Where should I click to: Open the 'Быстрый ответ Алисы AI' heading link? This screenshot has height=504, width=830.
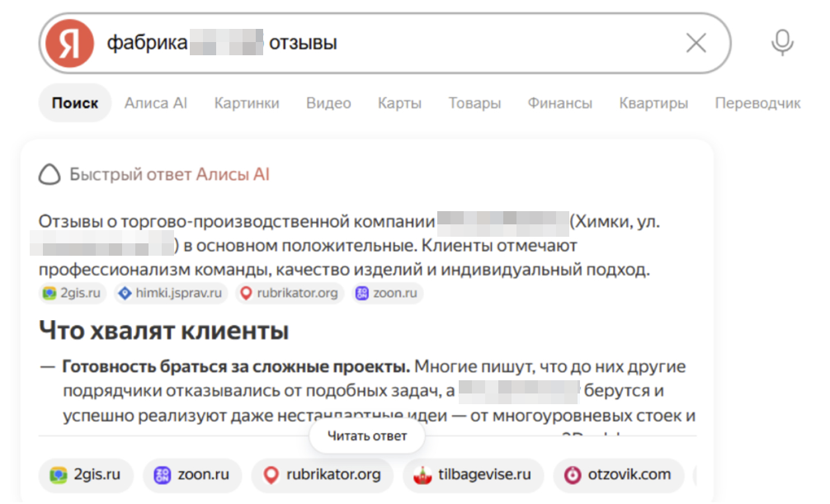169,174
